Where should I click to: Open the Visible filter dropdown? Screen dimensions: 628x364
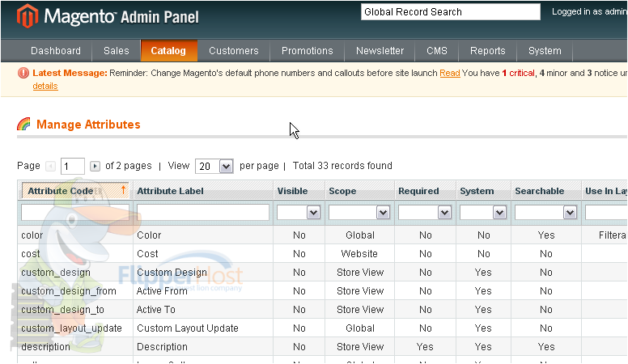coord(299,212)
